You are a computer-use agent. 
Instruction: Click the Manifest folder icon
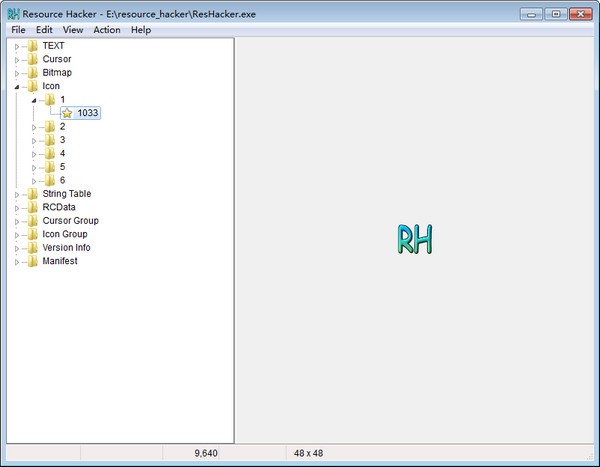tap(32, 261)
